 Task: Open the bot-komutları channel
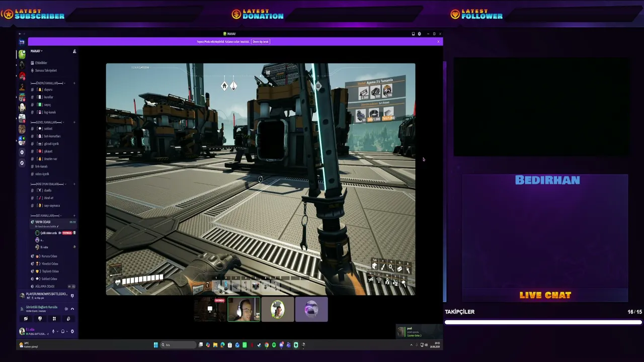tap(53, 136)
